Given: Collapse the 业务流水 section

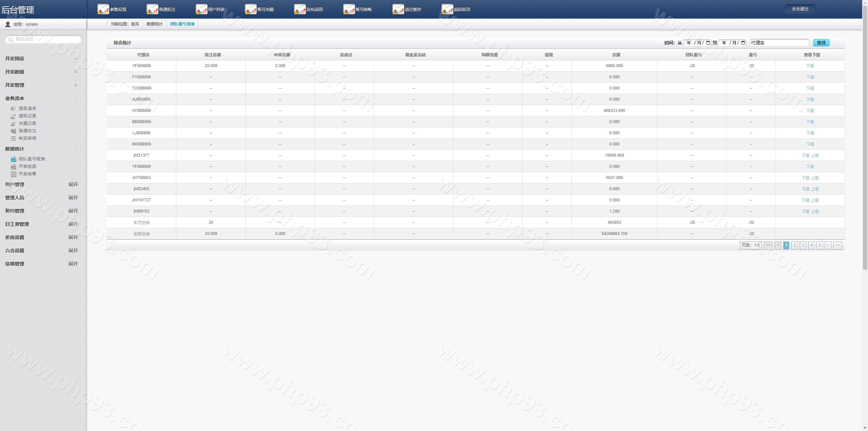Looking at the screenshot, I should (x=75, y=98).
